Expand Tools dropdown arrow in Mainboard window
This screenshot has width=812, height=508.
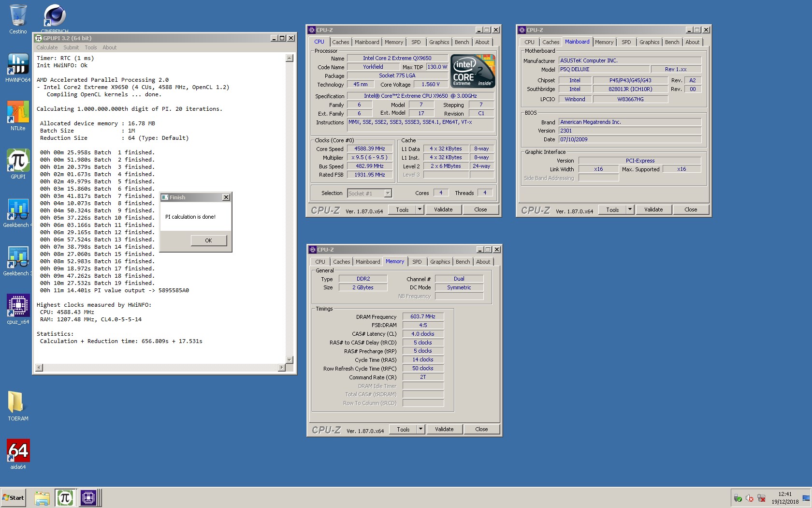coord(630,209)
